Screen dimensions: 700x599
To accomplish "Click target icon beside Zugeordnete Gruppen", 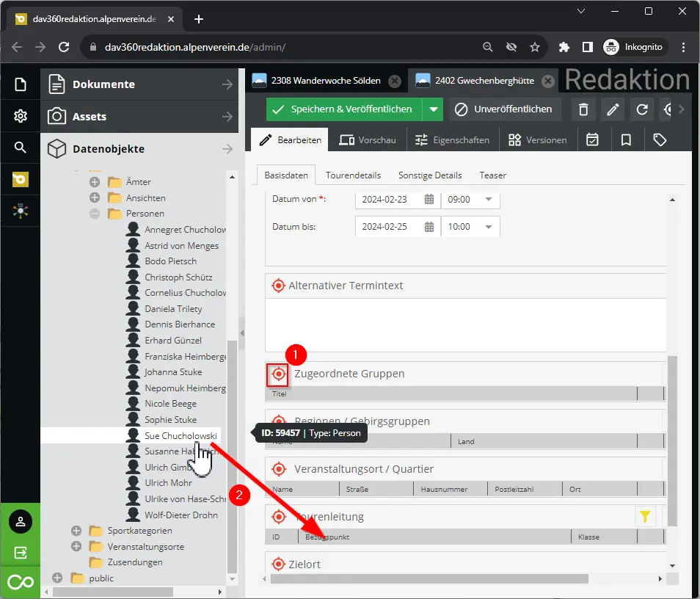I will [x=278, y=374].
